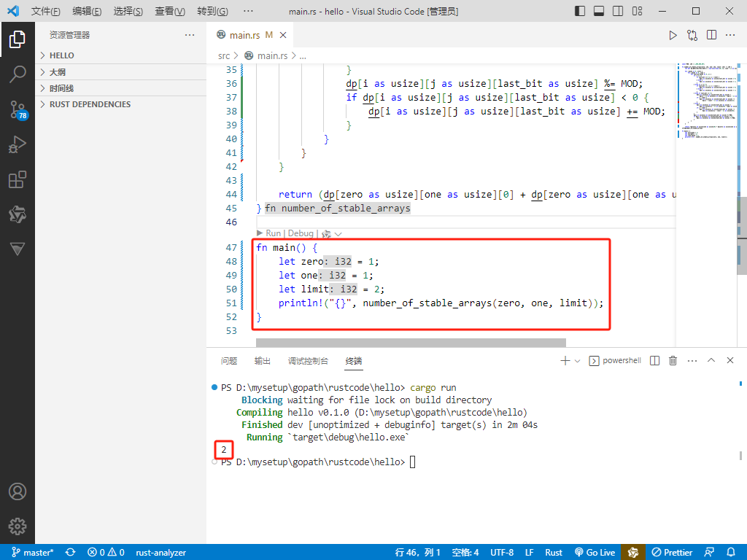This screenshot has width=747, height=560.
Task: Open editor more actions ellipsis
Action: [730, 35]
